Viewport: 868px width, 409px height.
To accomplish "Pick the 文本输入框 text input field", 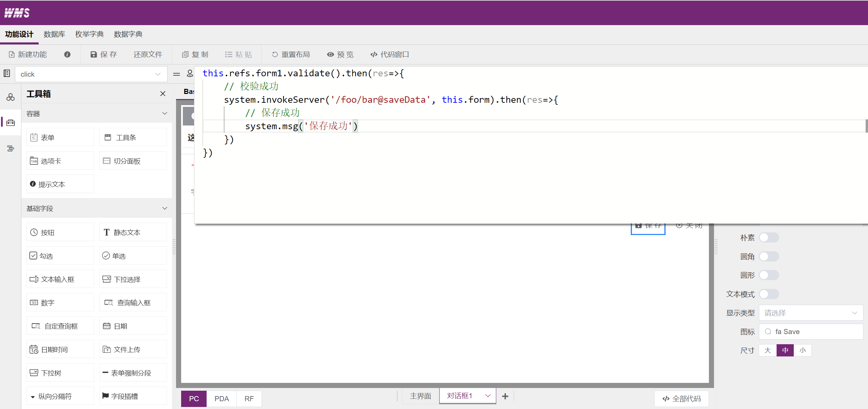I will click(x=60, y=279).
